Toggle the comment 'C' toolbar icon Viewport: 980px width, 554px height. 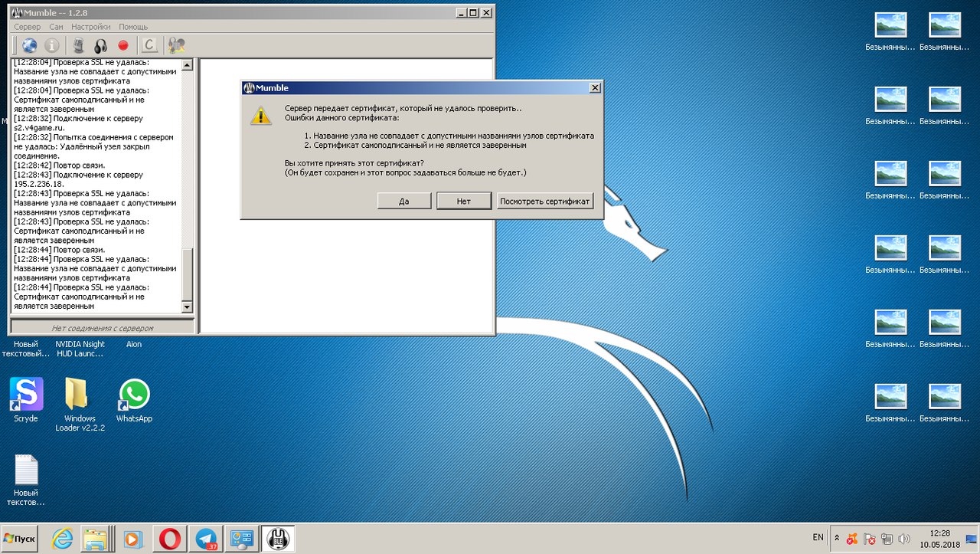tap(150, 46)
